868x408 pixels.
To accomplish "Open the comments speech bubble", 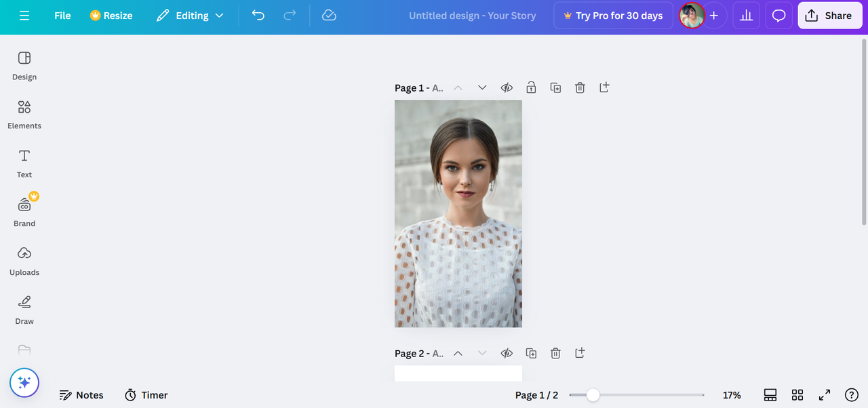I will click(778, 16).
